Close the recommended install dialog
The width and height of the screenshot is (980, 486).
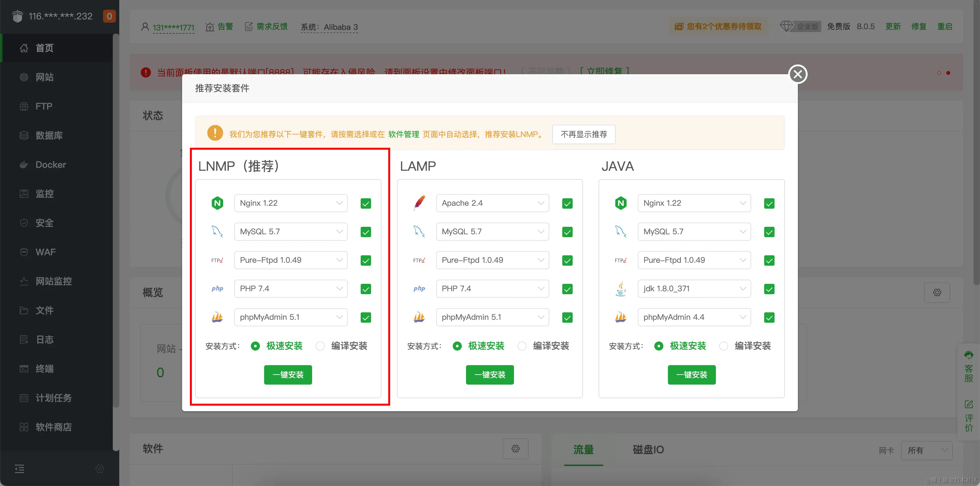[x=798, y=74]
